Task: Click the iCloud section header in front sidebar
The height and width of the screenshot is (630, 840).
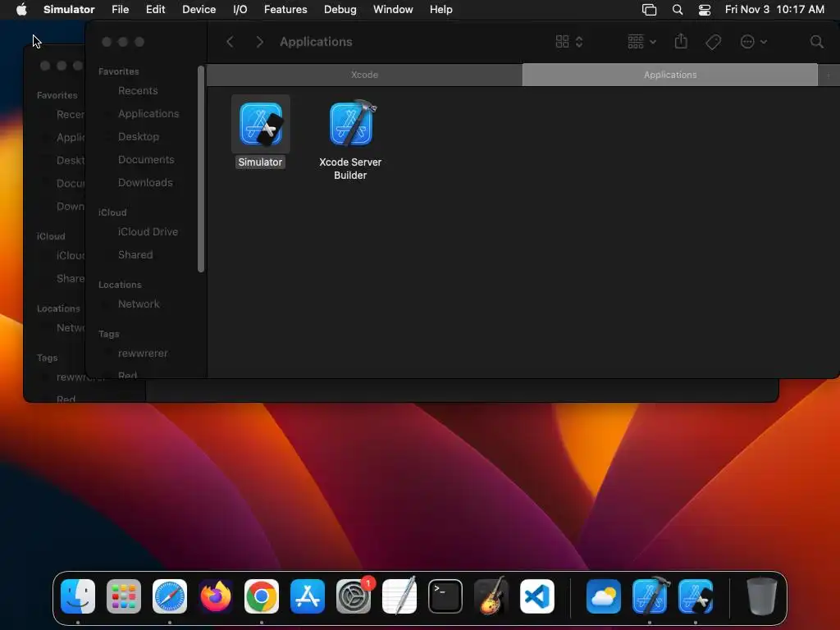Action: point(112,212)
